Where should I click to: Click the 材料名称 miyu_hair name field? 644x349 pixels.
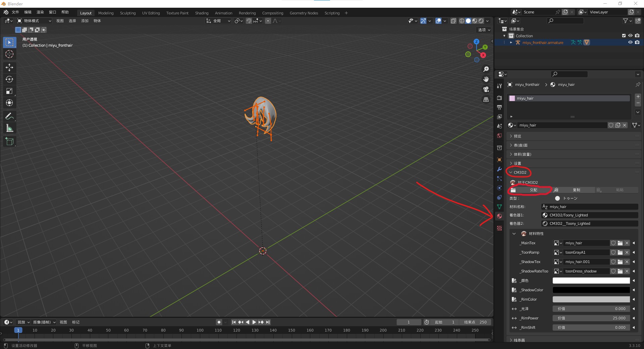(x=590, y=207)
